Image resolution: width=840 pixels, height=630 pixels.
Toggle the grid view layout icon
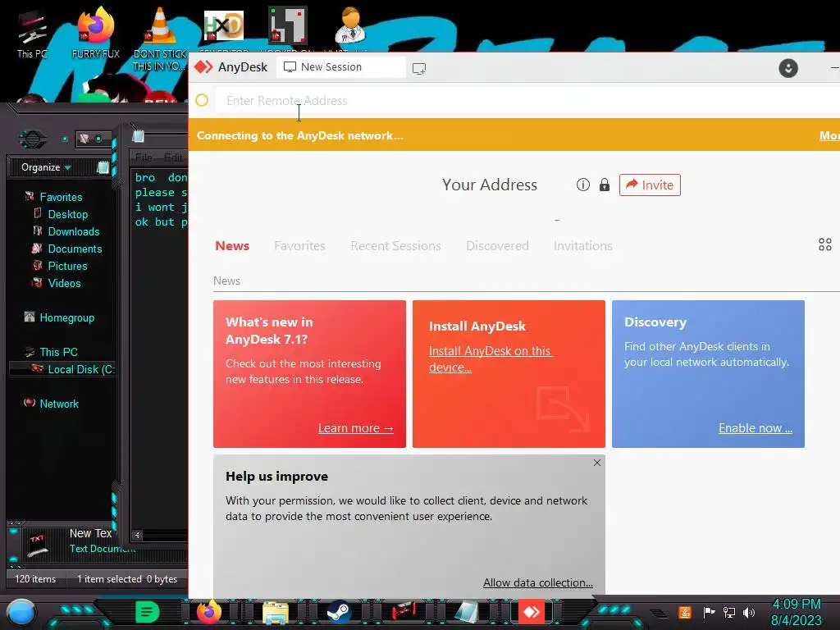point(825,244)
